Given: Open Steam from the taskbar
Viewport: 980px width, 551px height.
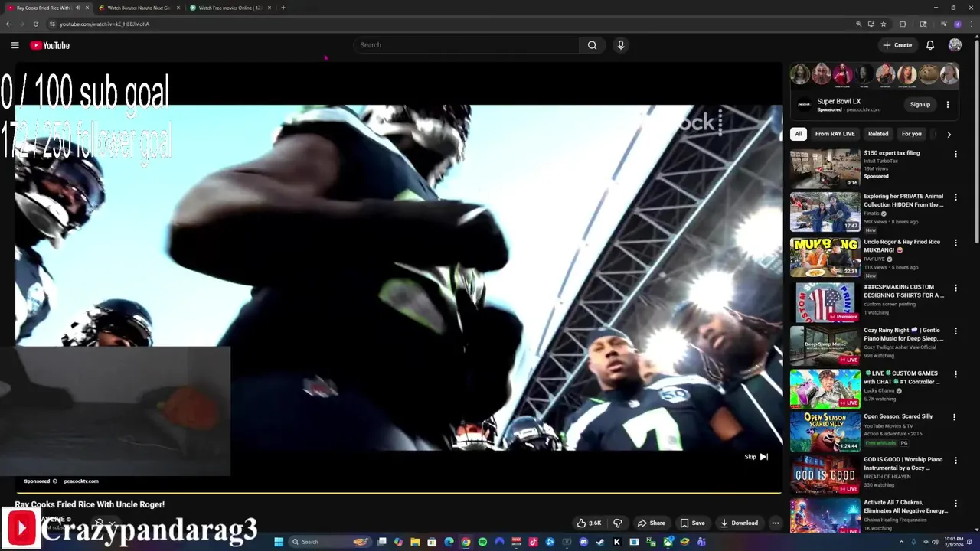Looking at the screenshot, I should tap(600, 542).
